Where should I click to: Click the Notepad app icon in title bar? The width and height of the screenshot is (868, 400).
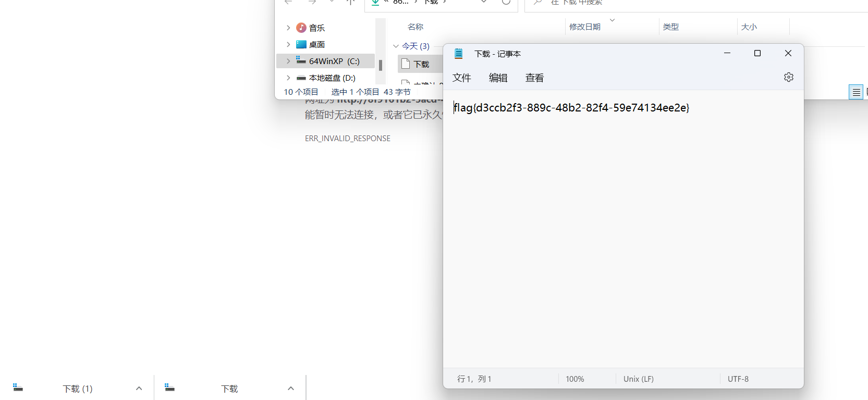pyautogui.click(x=459, y=54)
